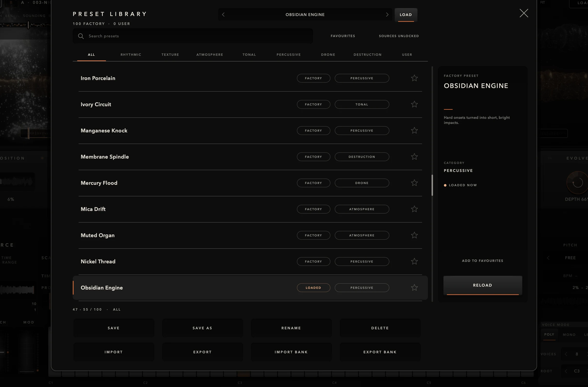Image resolution: width=588 pixels, height=387 pixels.
Task: Click the Muted Organ star icon
Action: tap(414, 235)
